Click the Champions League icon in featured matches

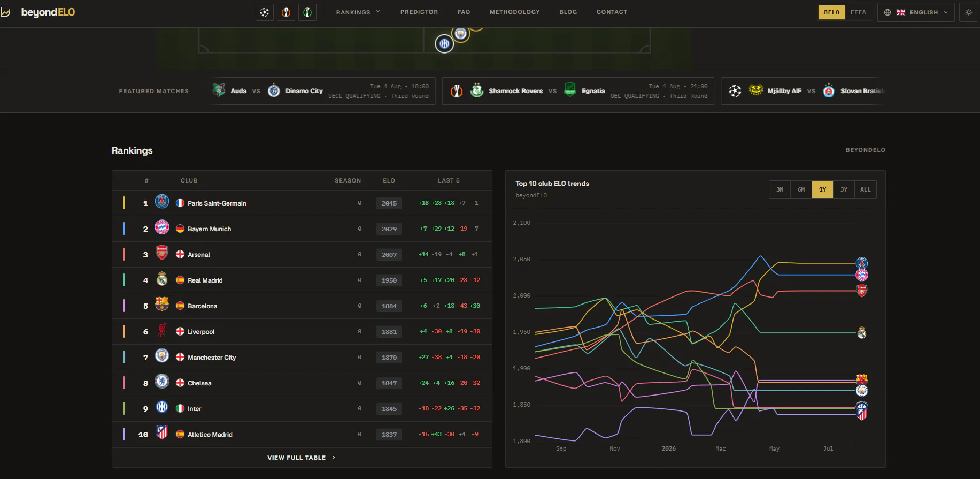(735, 91)
